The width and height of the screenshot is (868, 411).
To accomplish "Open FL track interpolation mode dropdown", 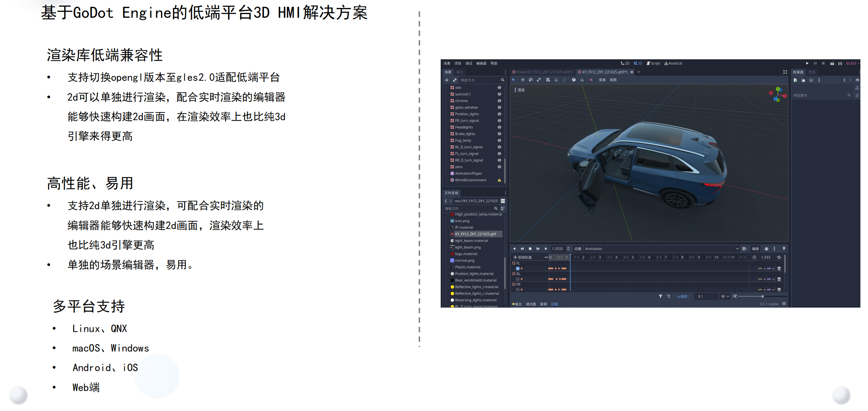I will [761, 269].
